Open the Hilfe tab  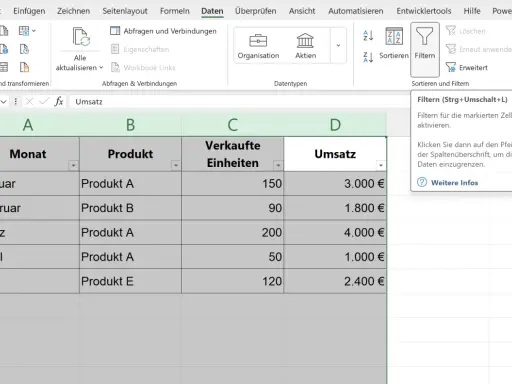point(472,11)
